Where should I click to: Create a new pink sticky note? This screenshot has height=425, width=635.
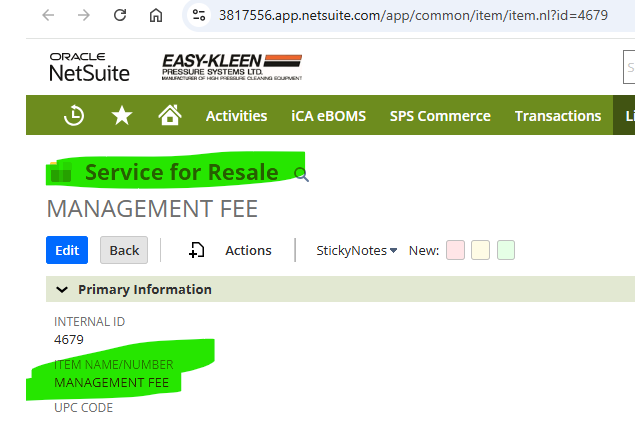[x=455, y=250]
